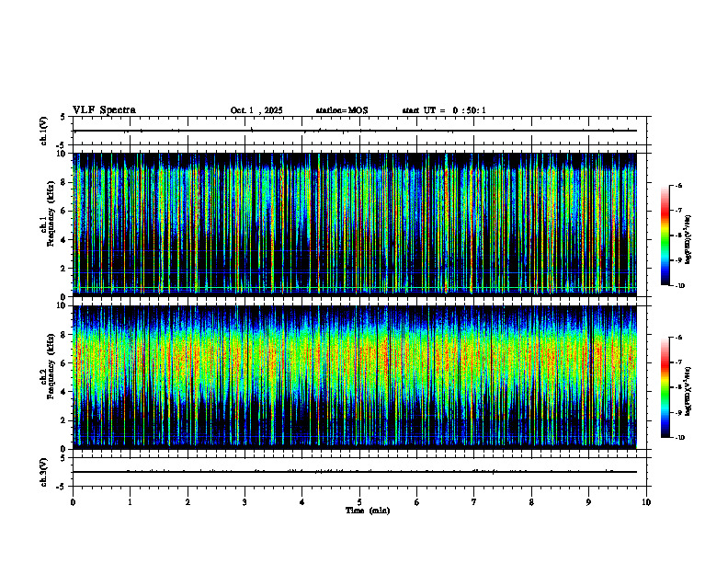Click time axis tick label "0"
Image resolution: width=728 pixels, height=563 pixels.
[73, 502]
